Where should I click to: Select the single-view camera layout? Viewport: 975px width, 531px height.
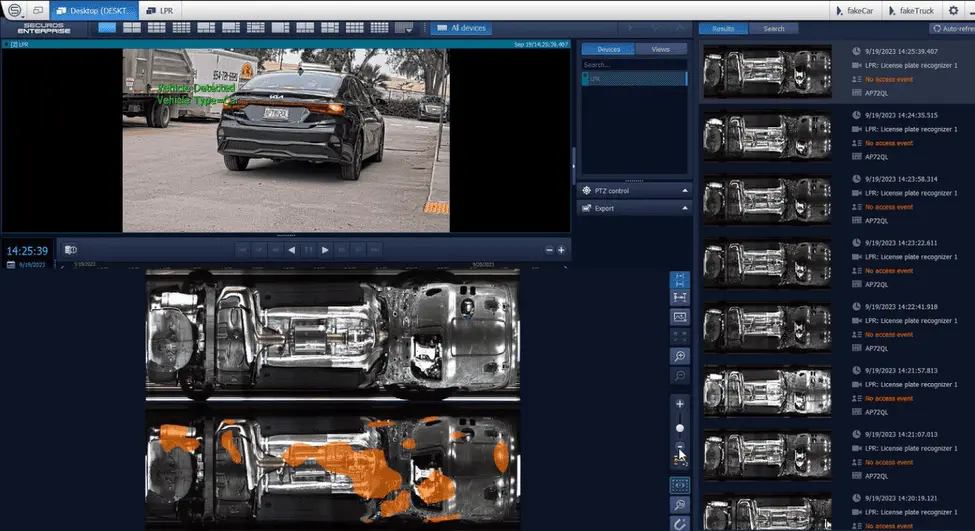click(107, 28)
